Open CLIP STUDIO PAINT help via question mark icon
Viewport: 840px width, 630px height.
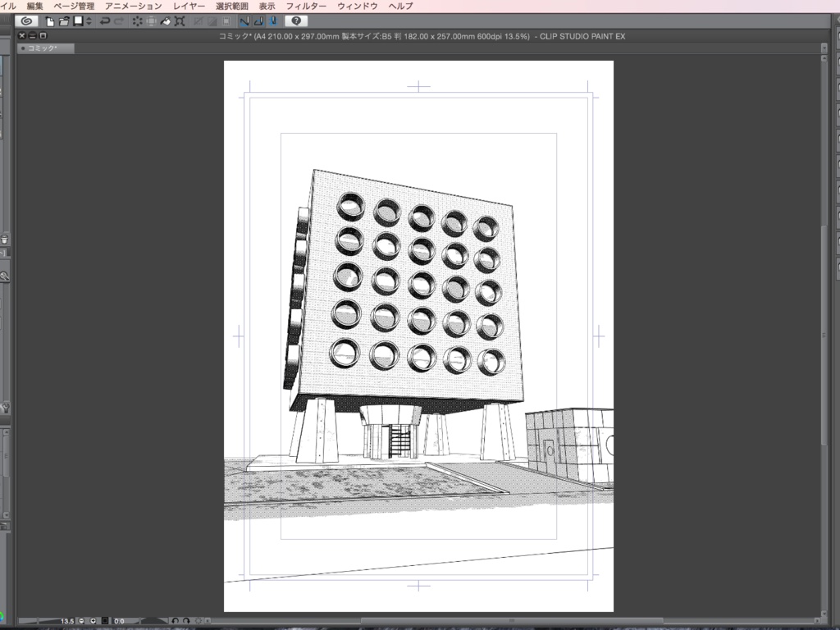296,21
